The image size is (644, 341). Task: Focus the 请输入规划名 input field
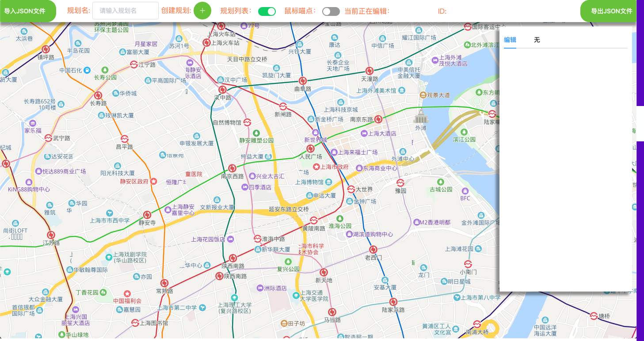[126, 11]
